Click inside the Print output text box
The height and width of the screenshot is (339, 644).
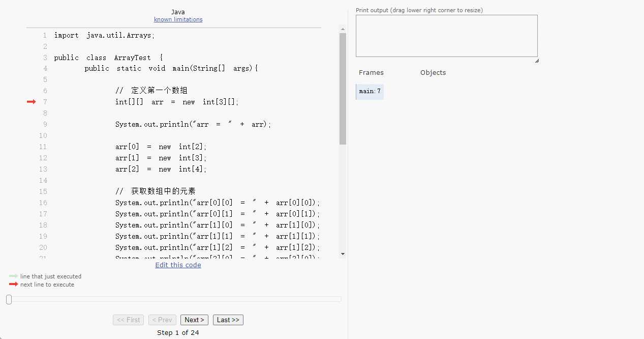(x=446, y=36)
